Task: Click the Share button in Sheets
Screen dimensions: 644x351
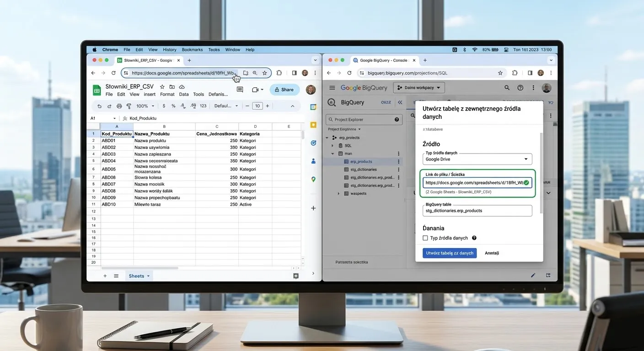Action: (284, 90)
